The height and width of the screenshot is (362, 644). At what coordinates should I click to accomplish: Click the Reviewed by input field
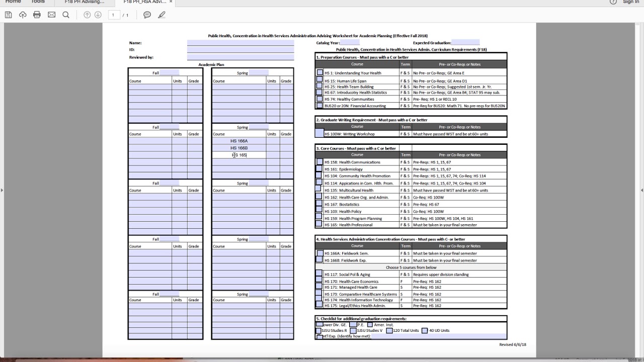240,57
